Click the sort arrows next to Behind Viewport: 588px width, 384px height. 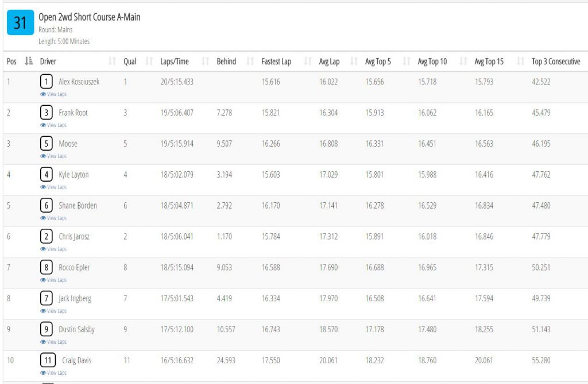point(250,61)
